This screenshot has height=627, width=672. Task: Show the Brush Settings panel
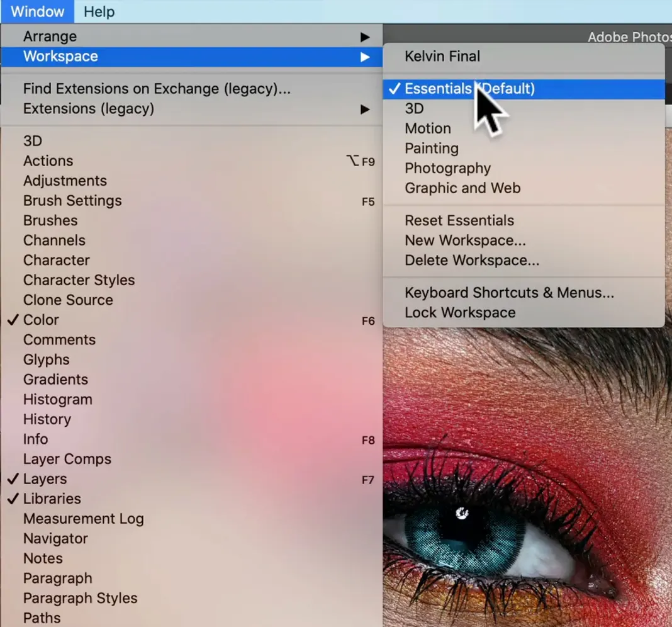191,201
